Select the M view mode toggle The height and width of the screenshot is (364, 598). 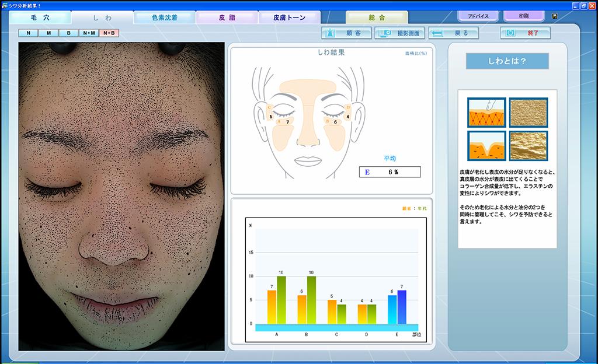pos(48,33)
